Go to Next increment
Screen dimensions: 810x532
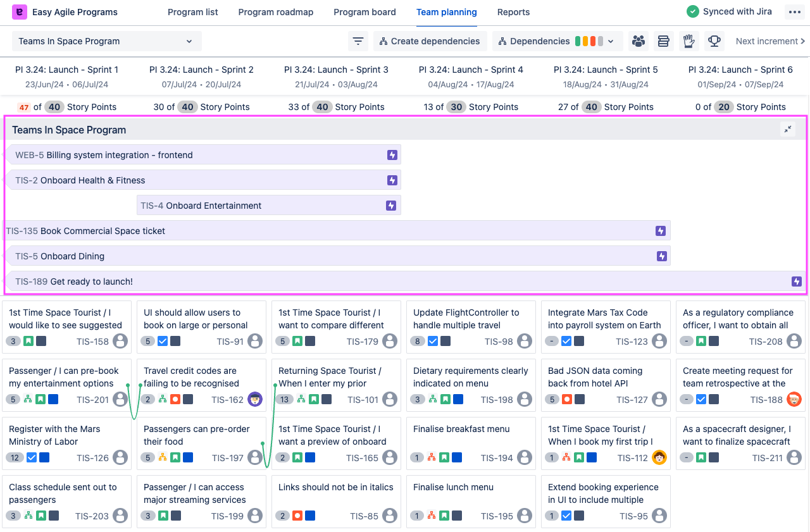point(769,41)
